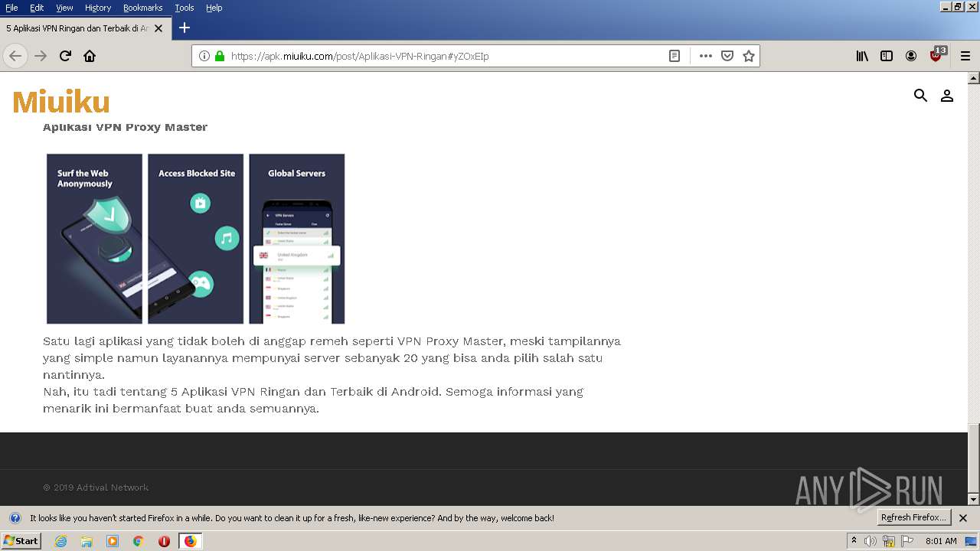Viewport: 980px width, 551px height.
Task: Open Internet Explorer from the taskbar
Action: (60, 541)
